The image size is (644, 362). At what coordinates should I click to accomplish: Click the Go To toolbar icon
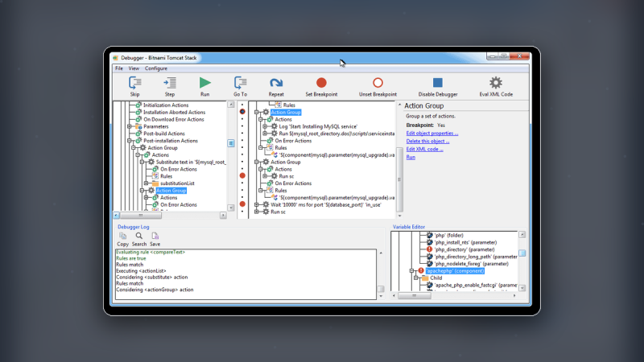click(x=240, y=83)
